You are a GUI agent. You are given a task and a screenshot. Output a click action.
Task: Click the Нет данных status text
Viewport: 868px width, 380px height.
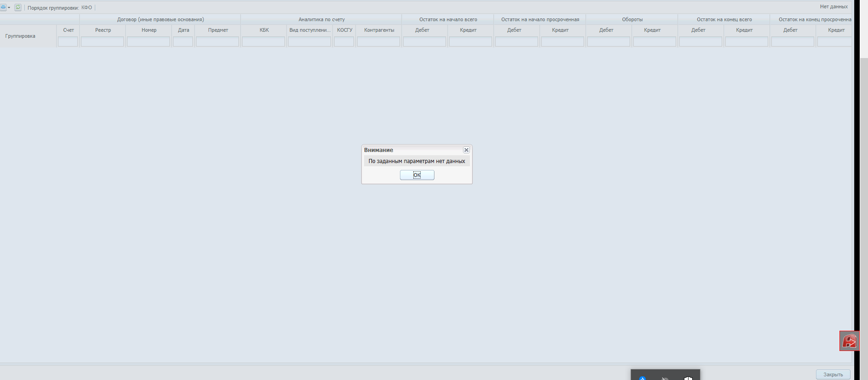(x=834, y=6)
